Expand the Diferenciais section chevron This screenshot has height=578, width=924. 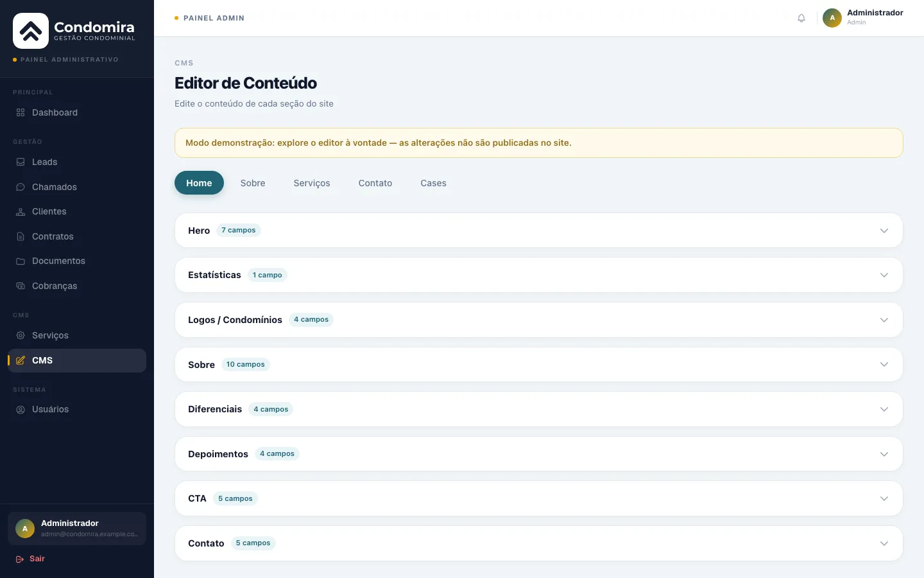pos(884,409)
